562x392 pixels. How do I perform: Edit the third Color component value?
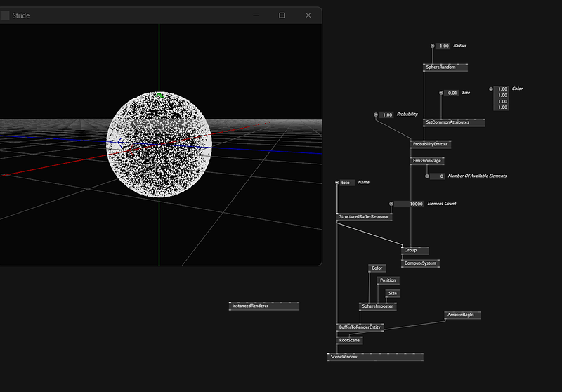(x=501, y=101)
